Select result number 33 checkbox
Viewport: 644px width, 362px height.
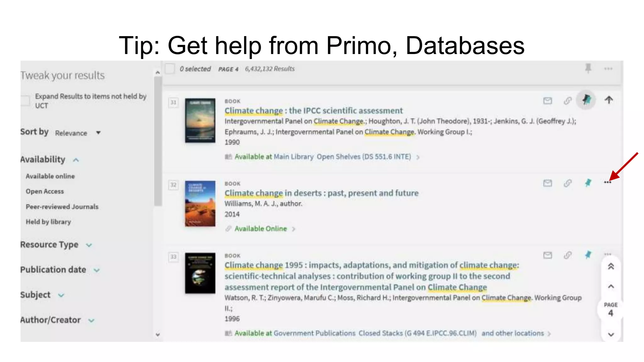coord(173,257)
